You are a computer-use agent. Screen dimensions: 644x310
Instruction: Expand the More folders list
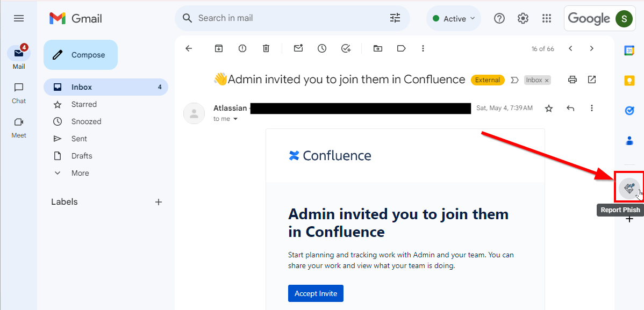point(80,173)
